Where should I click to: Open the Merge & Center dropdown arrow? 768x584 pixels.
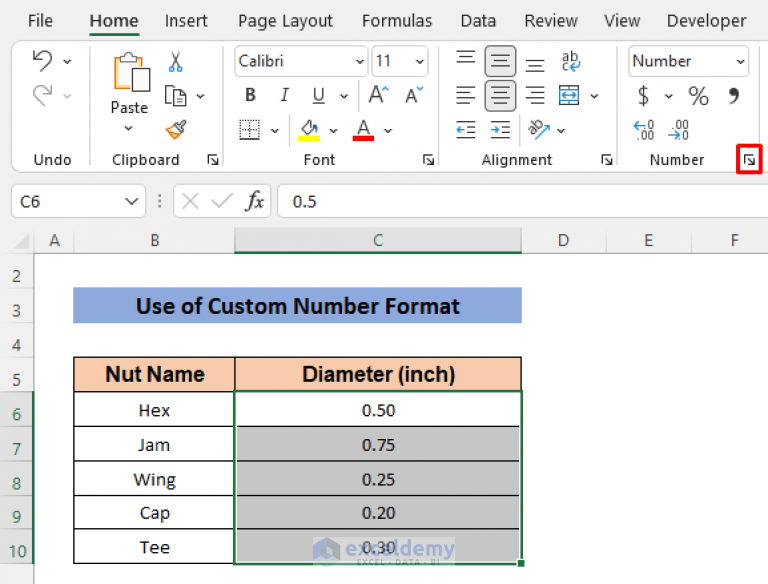click(594, 96)
